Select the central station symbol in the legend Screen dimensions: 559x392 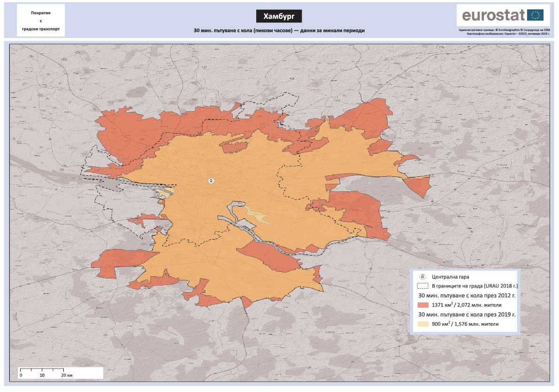[x=422, y=277]
